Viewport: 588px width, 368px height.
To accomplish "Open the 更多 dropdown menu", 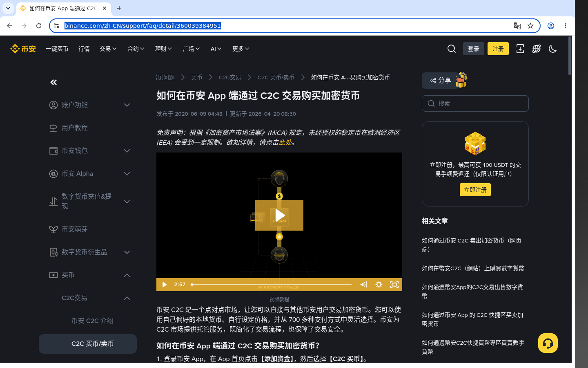I will [241, 49].
